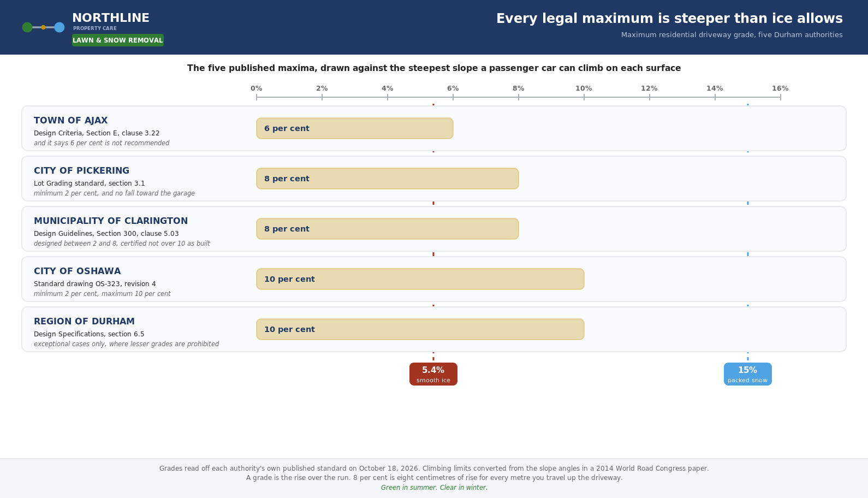Click the City of Oshawa heading

tap(78, 271)
